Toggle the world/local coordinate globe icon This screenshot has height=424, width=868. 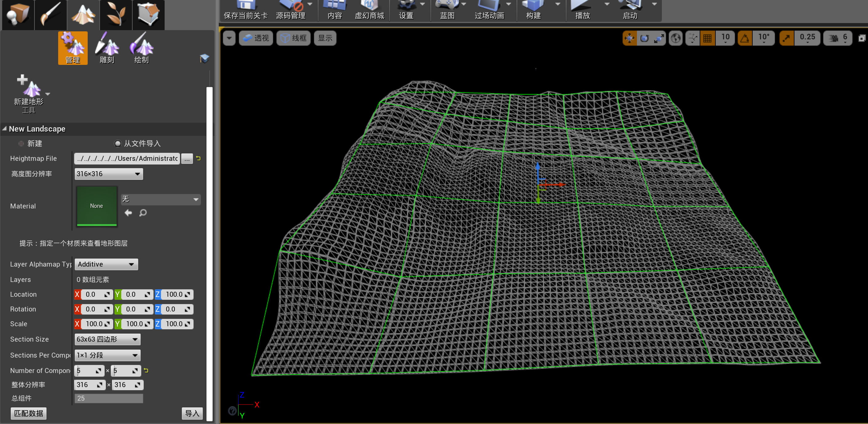(x=675, y=38)
